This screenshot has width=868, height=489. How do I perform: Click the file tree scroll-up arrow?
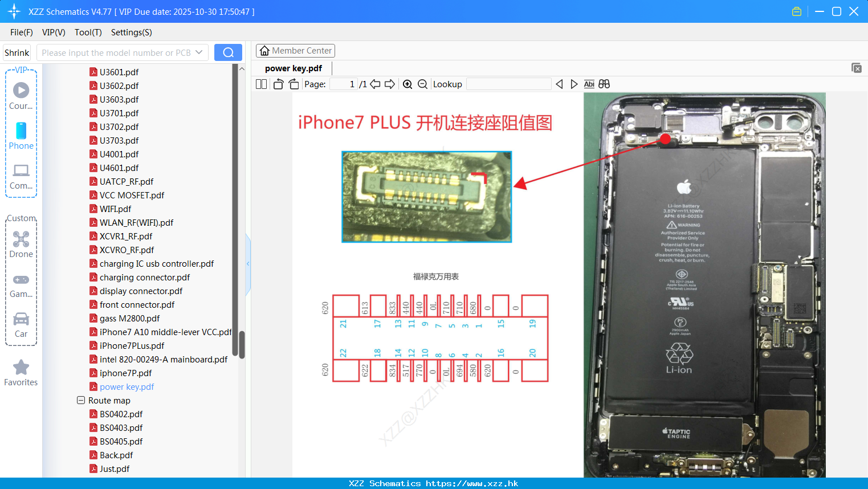242,68
